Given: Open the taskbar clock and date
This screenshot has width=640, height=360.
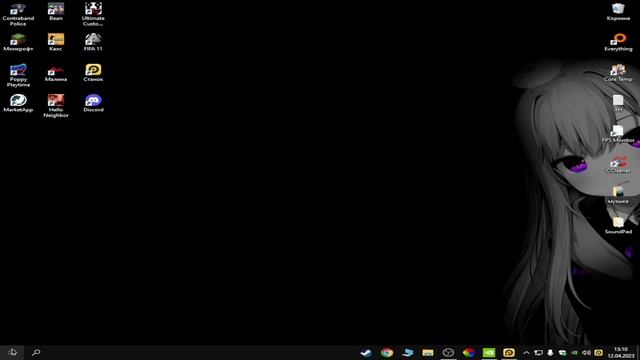Looking at the screenshot, I should pos(621,353).
